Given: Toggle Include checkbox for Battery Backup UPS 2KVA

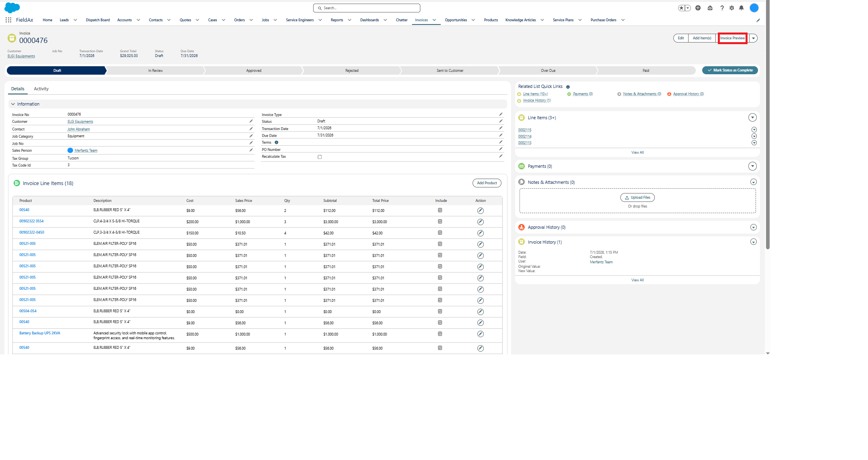Looking at the screenshot, I should pyautogui.click(x=440, y=334).
